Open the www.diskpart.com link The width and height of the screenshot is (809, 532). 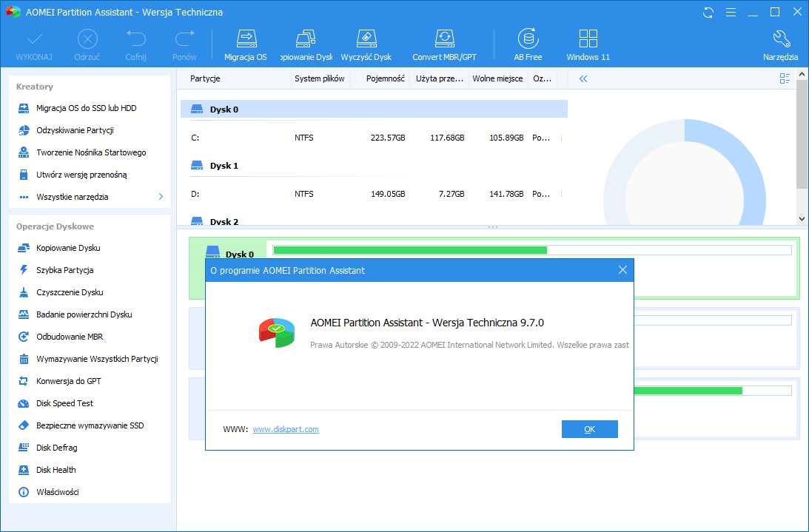286,429
